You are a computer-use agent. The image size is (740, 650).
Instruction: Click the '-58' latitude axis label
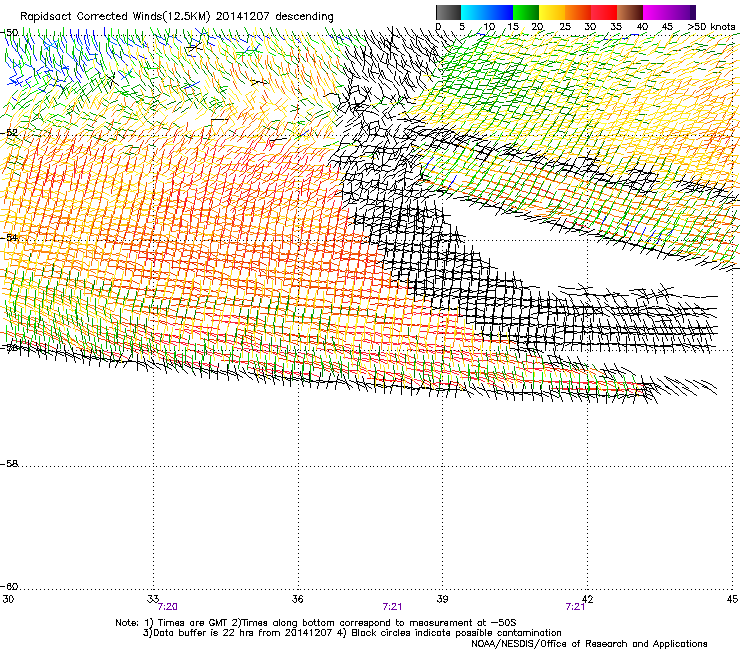[10, 464]
